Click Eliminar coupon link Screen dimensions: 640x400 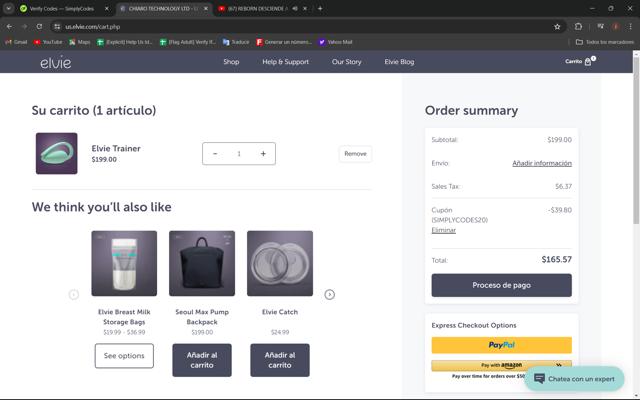point(443,230)
